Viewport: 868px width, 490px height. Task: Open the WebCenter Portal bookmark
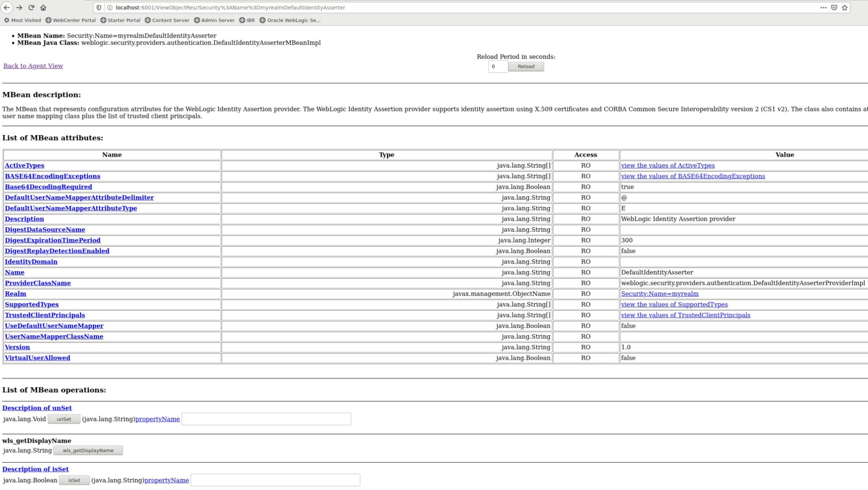click(x=70, y=20)
